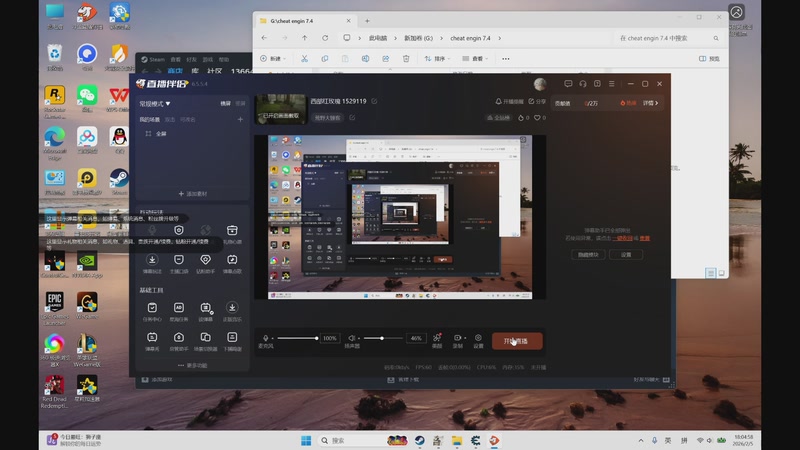Open the 排序 Sort dropdown in File Explorer
The image size is (800, 450).
coord(438,59)
